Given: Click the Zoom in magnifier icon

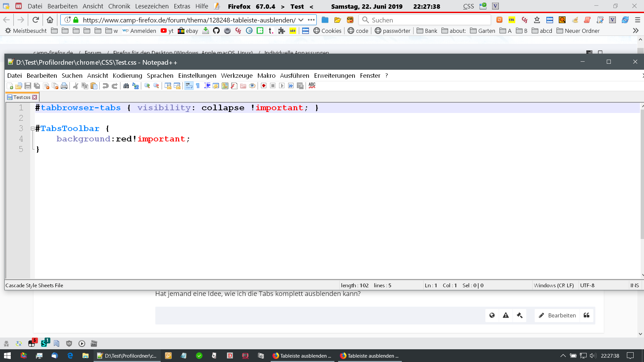Looking at the screenshot, I should (x=147, y=86).
